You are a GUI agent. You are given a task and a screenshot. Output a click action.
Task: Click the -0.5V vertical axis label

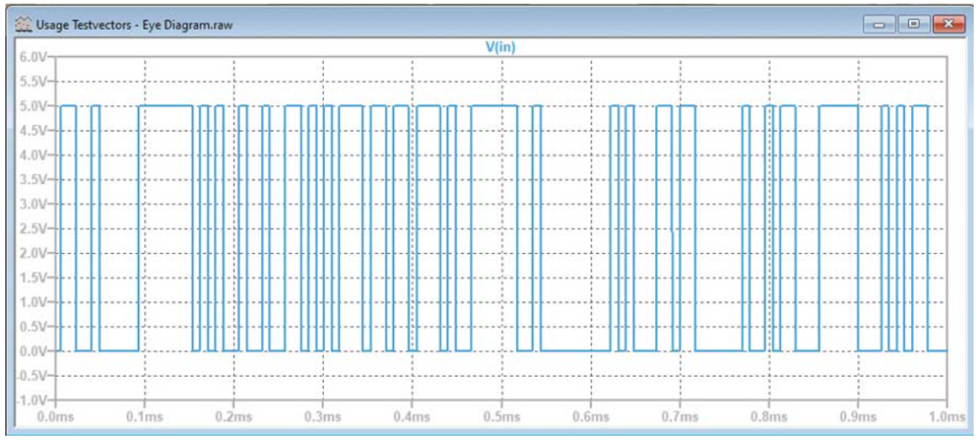pos(34,376)
